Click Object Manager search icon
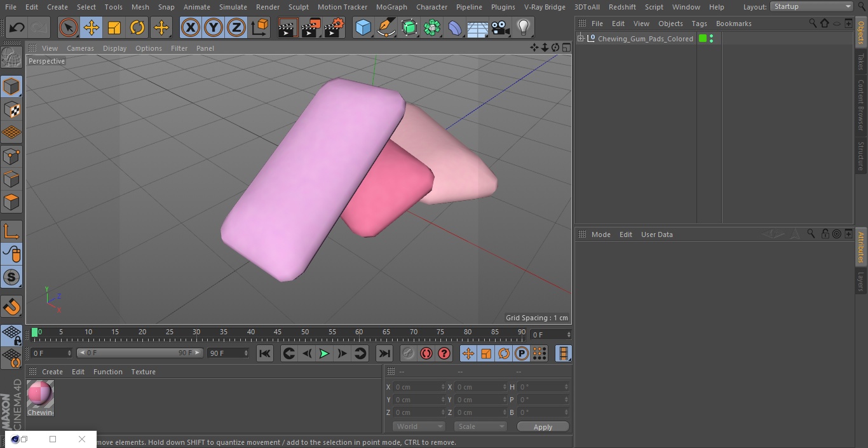 tap(813, 24)
